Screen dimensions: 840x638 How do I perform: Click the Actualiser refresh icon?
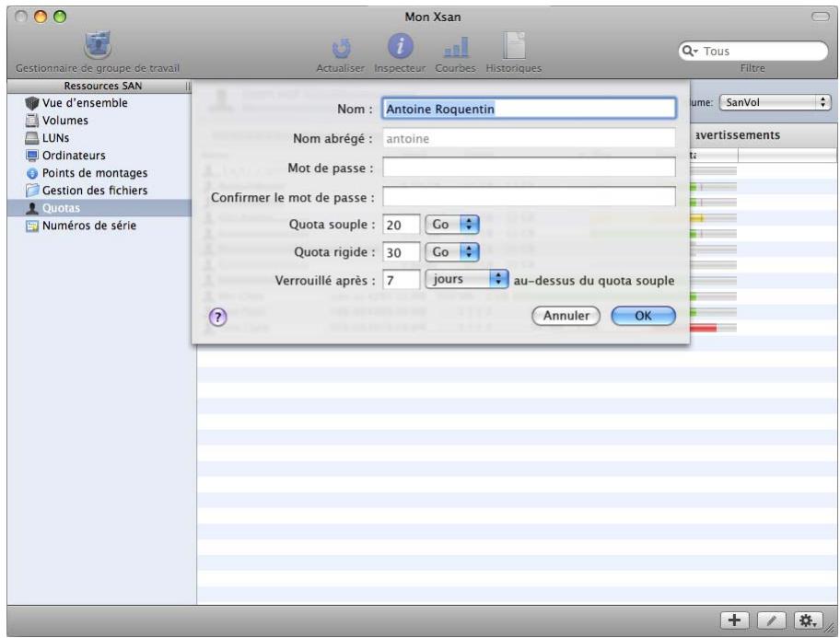pos(341,48)
